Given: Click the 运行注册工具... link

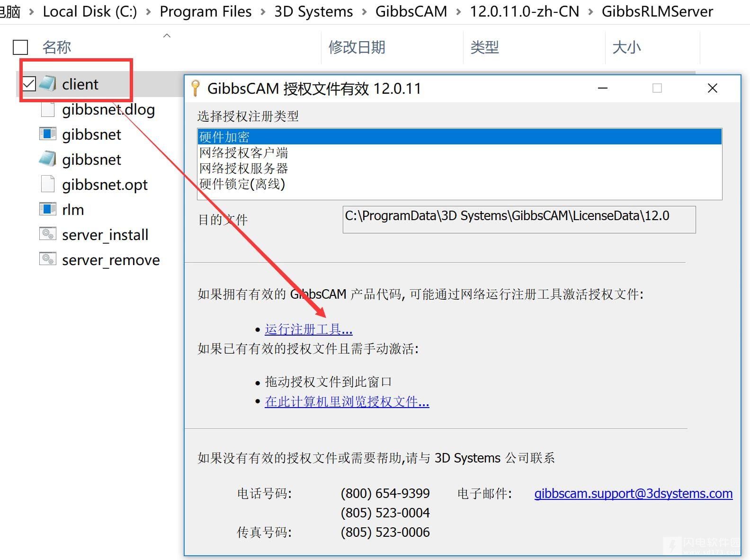Looking at the screenshot, I should (x=309, y=329).
